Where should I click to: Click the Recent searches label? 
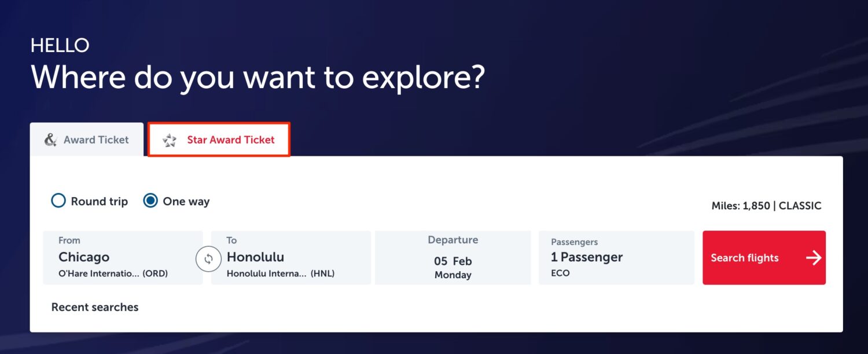pos(95,307)
